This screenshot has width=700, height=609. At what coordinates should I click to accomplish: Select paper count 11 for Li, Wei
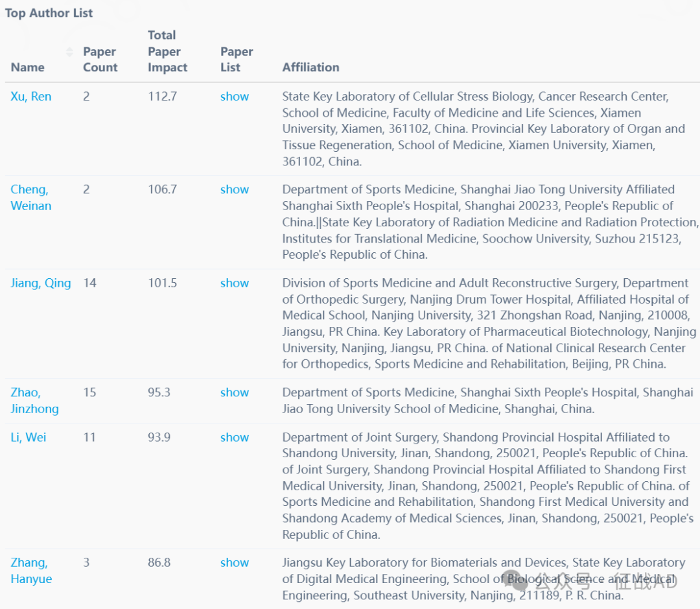(x=89, y=437)
